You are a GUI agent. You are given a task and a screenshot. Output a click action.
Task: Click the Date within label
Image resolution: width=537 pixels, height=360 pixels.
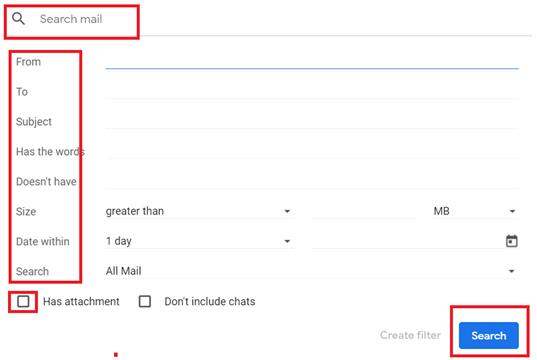point(43,241)
